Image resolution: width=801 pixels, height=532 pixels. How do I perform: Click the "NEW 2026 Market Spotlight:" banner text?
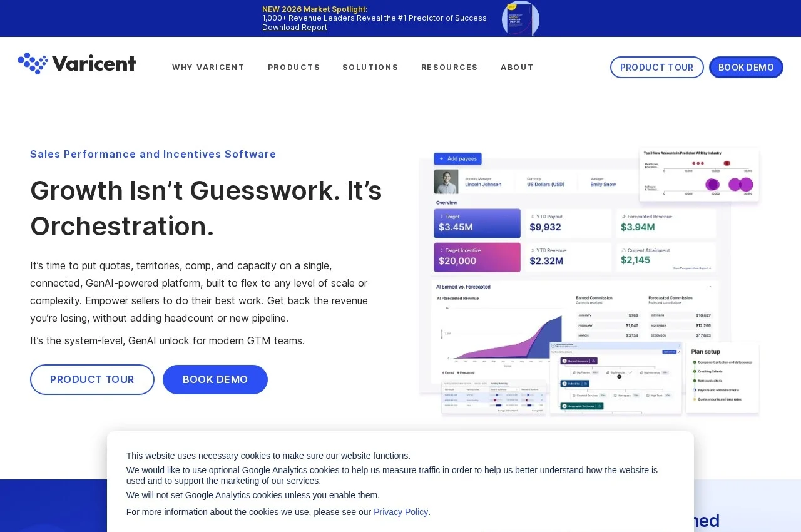[315, 9]
